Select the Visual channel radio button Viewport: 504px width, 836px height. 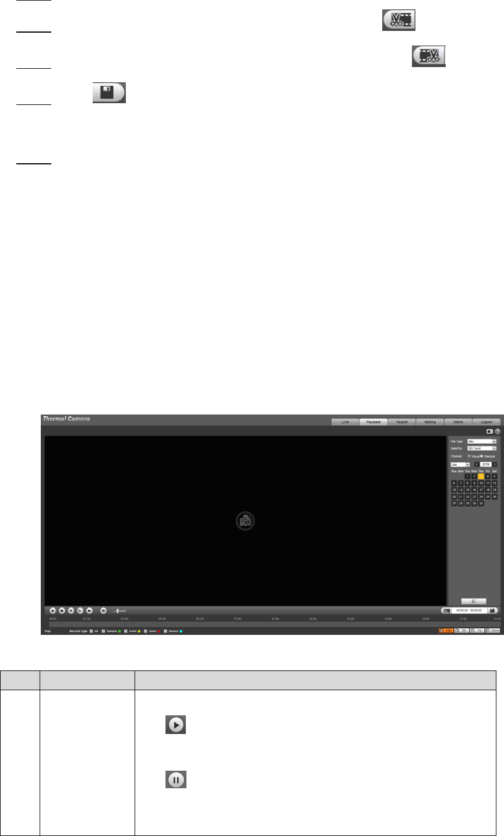pyautogui.click(x=469, y=456)
